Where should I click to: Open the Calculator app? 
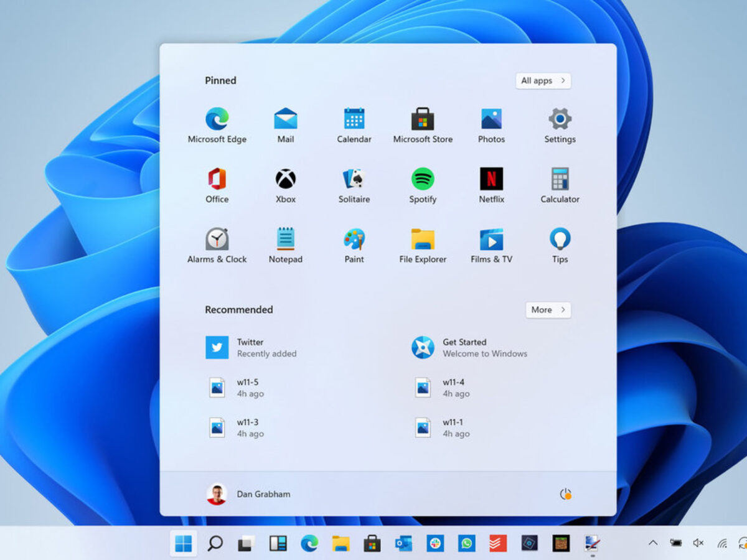pos(560,185)
